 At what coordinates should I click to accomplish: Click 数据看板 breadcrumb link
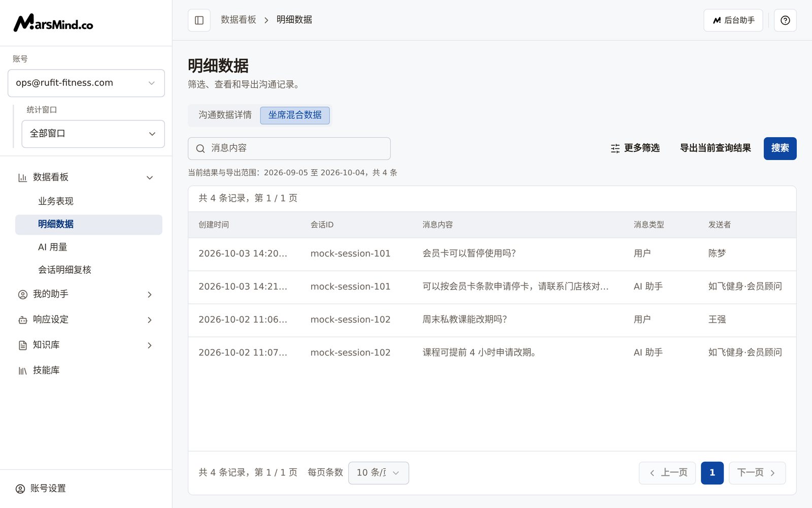[x=239, y=20]
